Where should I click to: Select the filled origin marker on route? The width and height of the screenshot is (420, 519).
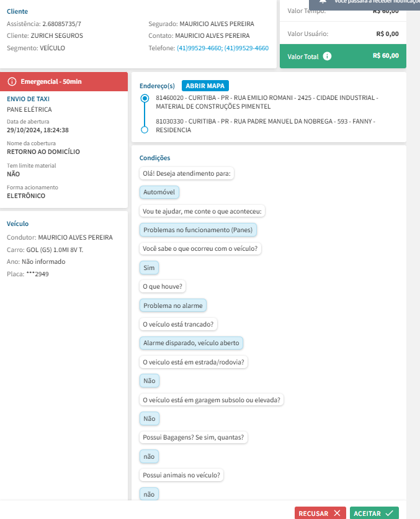(145, 98)
